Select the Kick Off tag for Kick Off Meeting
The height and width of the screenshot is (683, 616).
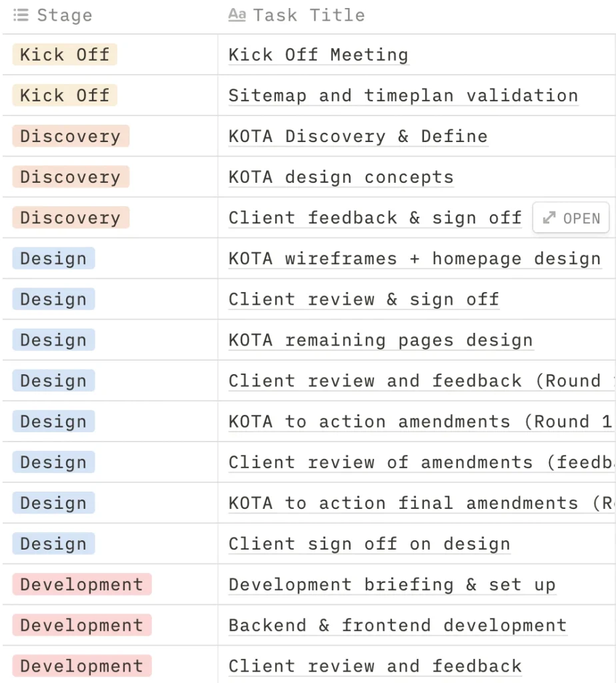[65, 55]
